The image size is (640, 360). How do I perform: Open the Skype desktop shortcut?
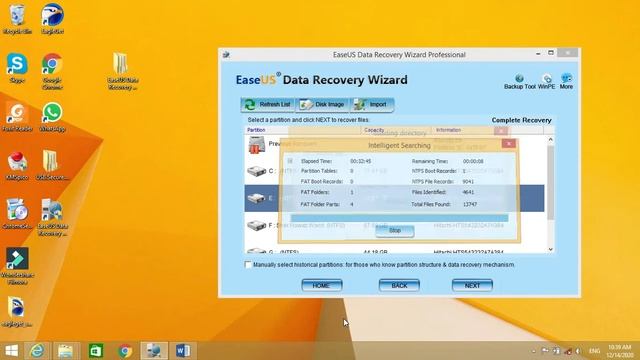17,68
